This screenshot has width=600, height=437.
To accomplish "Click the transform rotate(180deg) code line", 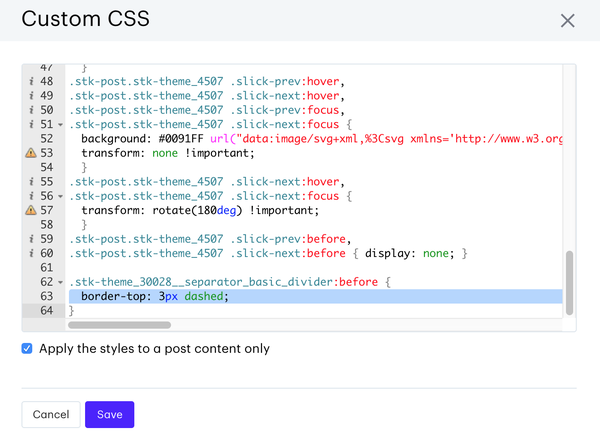I will pos(200,211).
